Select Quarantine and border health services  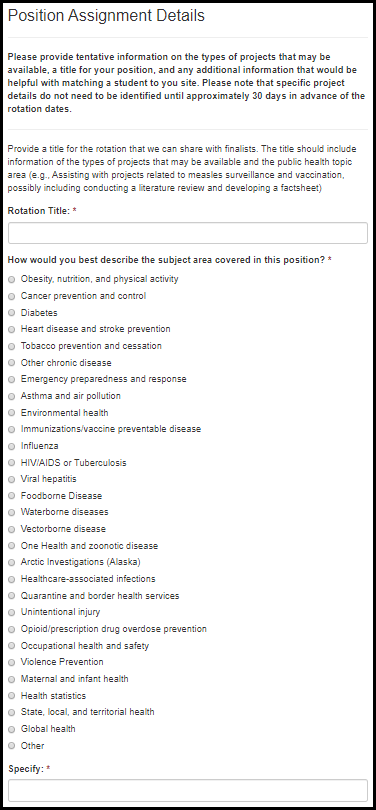[x=12, y=596]
